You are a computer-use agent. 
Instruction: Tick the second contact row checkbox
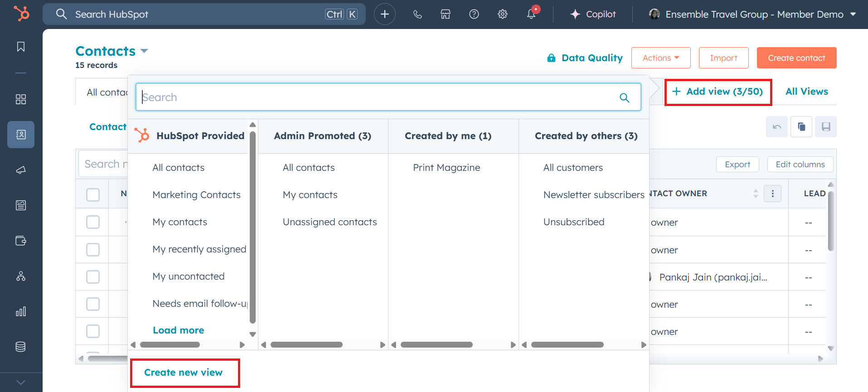pos(93,250)
